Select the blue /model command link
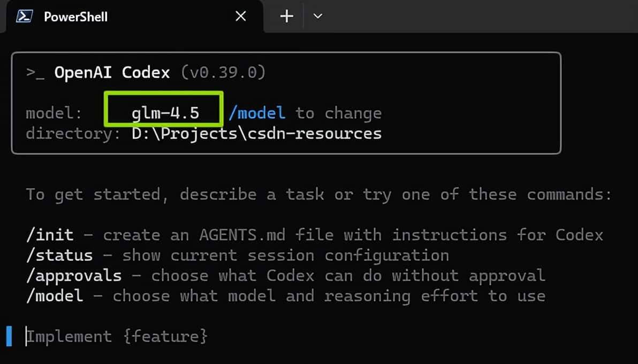 point(257,113)
